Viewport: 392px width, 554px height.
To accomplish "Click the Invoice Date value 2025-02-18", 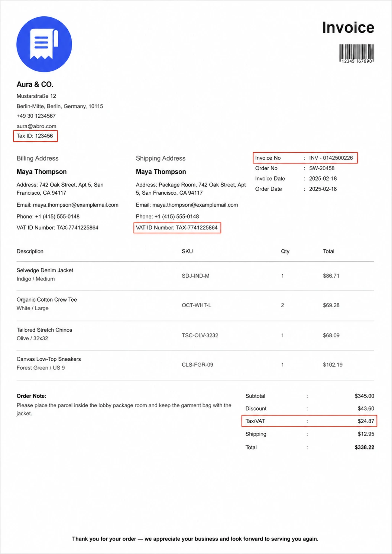I will 323,179.
